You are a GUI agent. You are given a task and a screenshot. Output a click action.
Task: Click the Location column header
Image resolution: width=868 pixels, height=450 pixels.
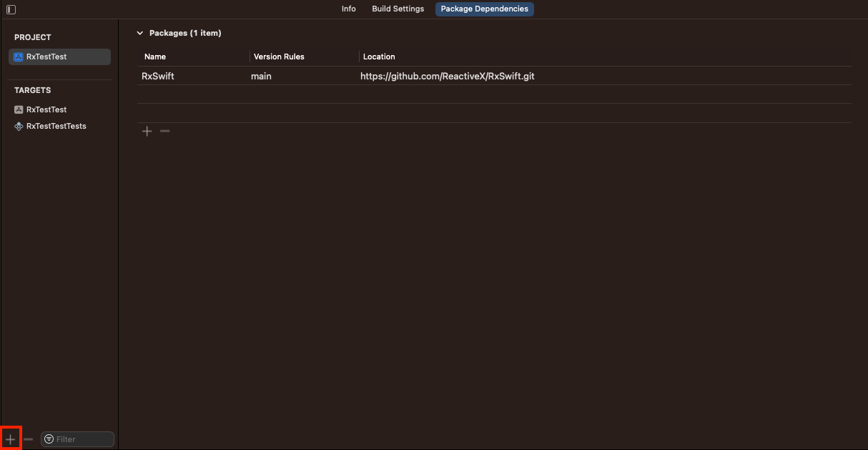[x=379, y=57]
